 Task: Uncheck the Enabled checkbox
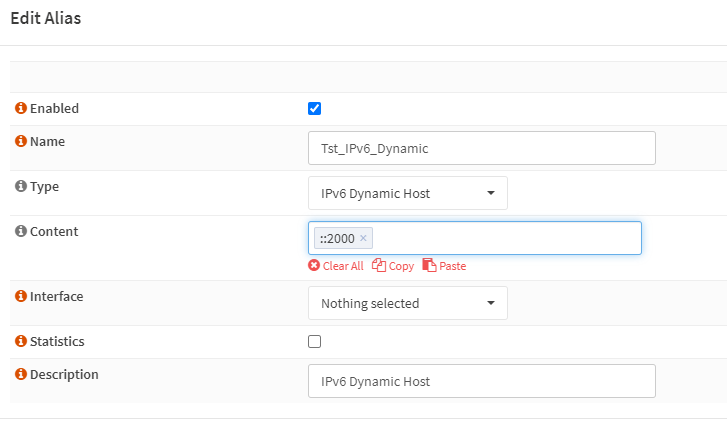pos(314,108)
